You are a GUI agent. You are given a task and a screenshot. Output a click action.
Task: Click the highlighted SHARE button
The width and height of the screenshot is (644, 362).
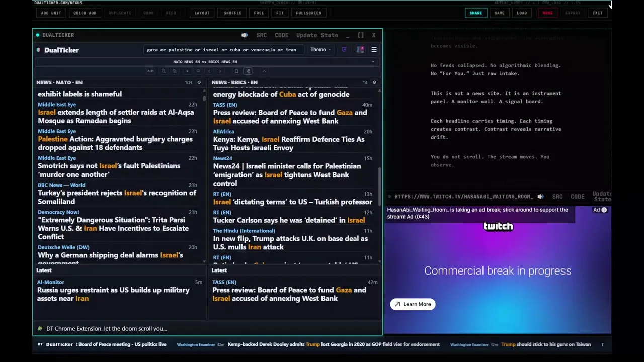point(476,13)
